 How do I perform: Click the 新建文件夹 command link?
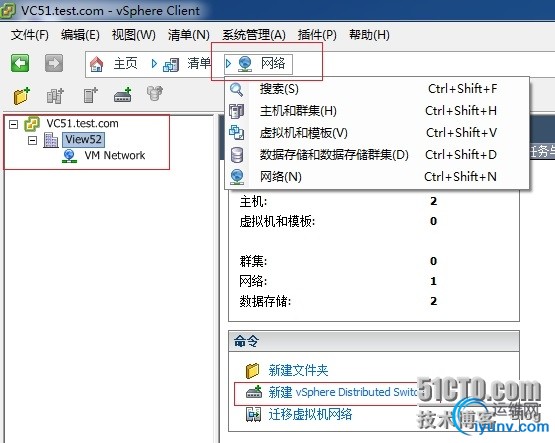pyautogui.click(x=298, y=370)
